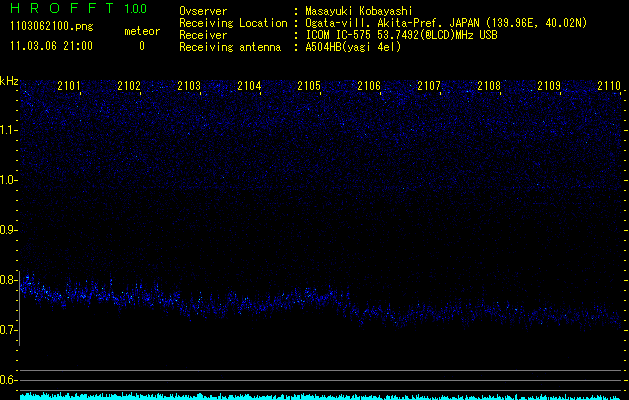Click the meteor count label

(x=141, y=31)
